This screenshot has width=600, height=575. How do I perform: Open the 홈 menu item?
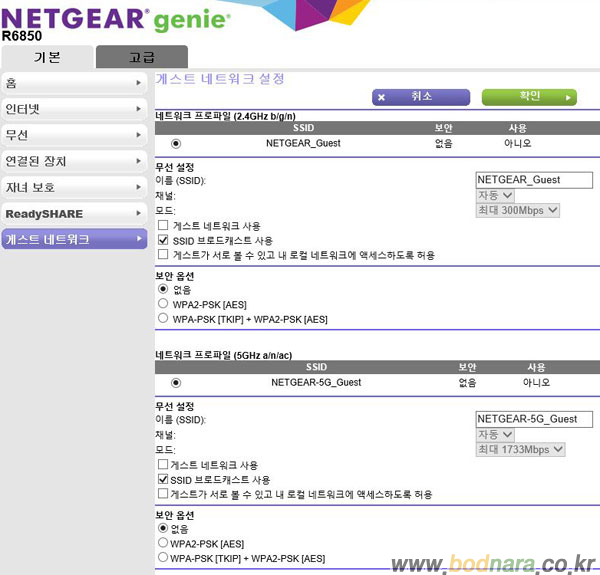(x=74, y=83)
